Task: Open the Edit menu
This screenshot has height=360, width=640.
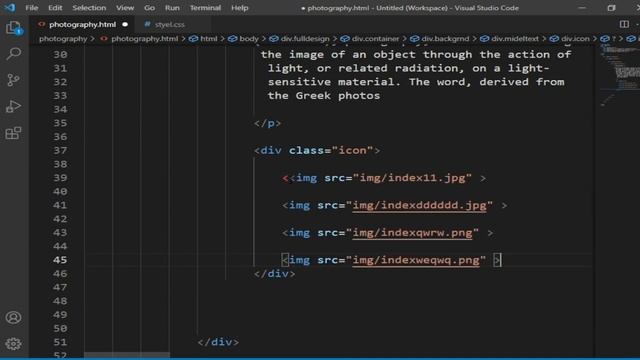Action: (55, 8)
